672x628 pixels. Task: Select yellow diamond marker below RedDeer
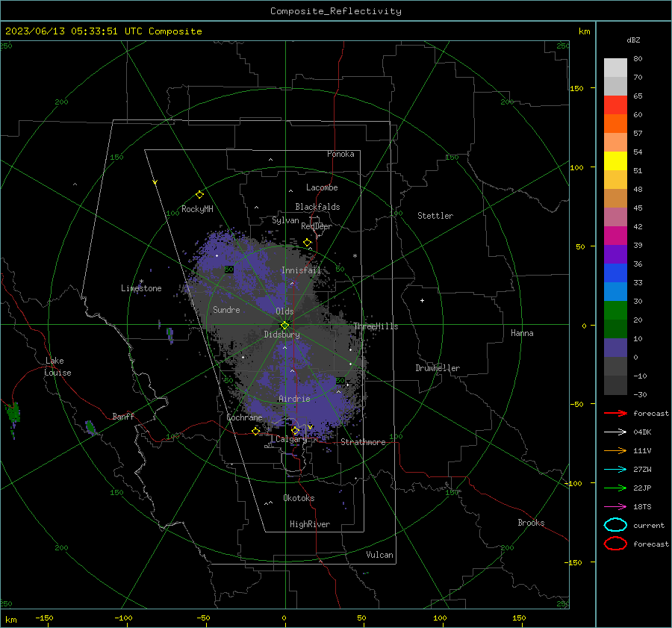307,243
